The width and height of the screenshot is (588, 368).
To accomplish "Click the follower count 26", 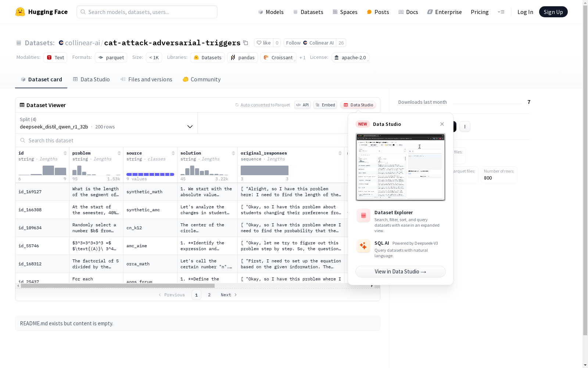I will (341, 43).
